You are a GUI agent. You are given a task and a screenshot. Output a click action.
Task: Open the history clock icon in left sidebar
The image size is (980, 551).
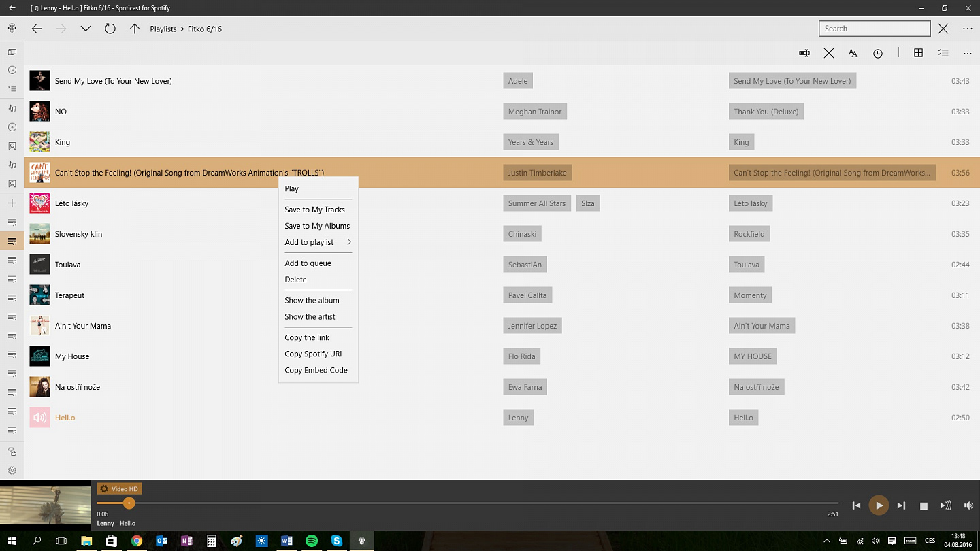pyautogui.click(x=12, y=70)
